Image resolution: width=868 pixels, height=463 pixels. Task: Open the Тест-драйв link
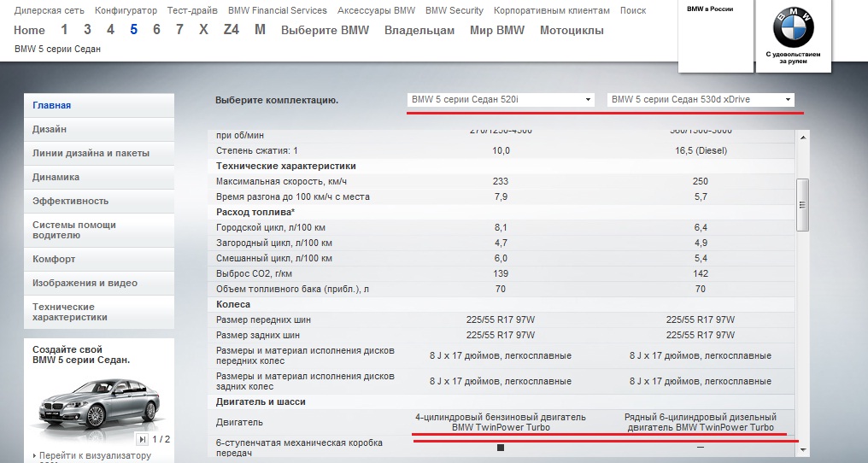[192, 11]
